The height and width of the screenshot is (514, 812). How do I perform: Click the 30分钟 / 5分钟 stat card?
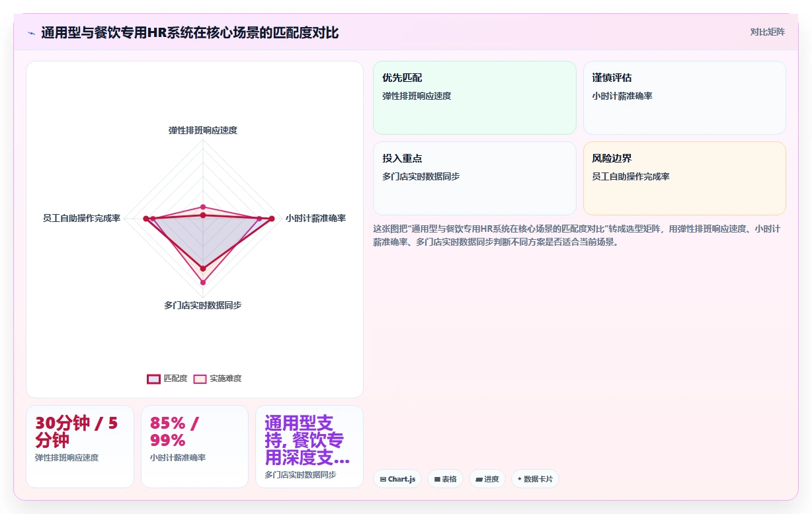pos(80,447)
